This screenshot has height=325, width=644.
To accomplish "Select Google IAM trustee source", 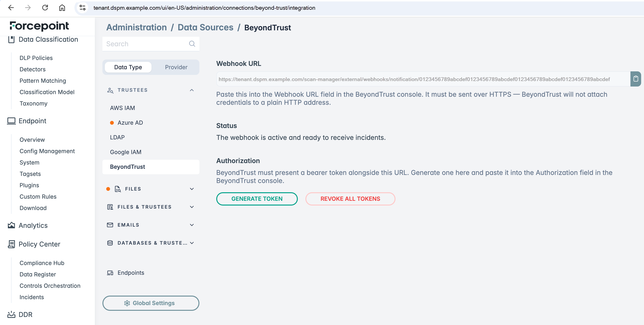I will (126, 152).
